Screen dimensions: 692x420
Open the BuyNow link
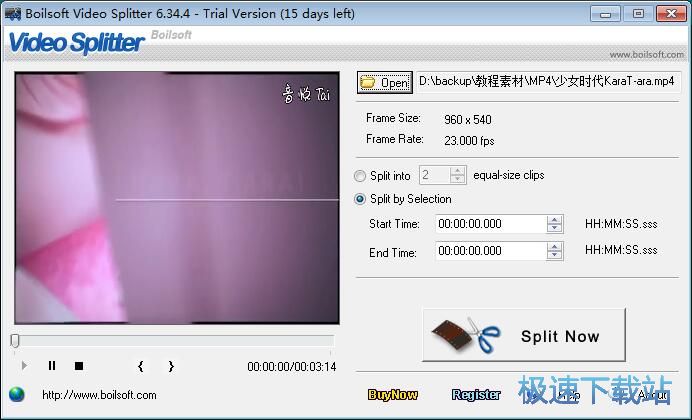[393, 394]
